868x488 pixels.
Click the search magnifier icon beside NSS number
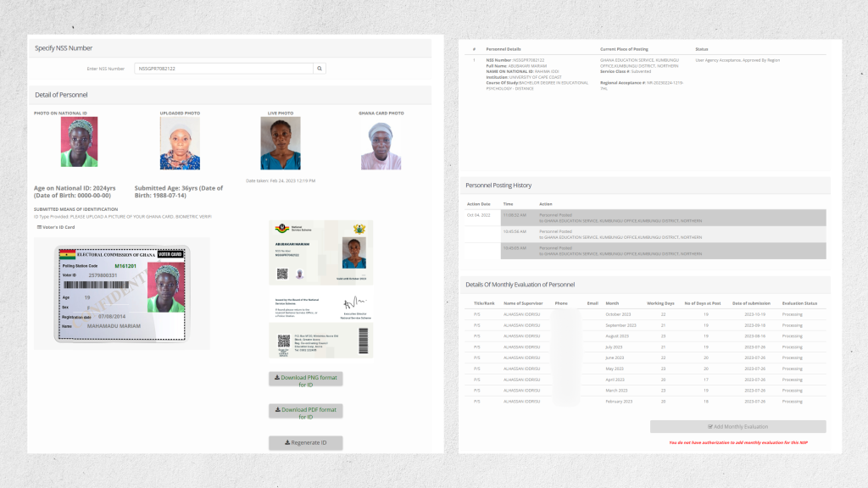click(320, 69)
